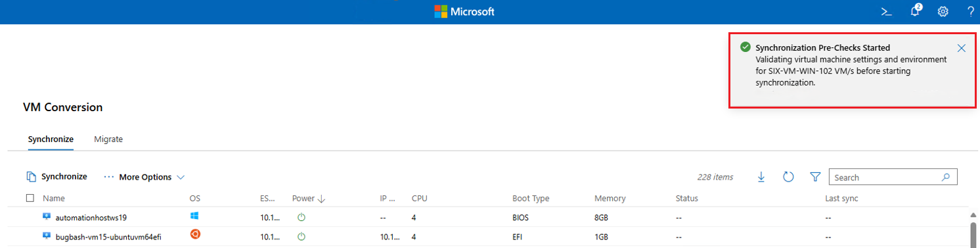The width and height of the screenshot is (980, 248).
Task: Open the filter funnel icon
Action: (x=815, y=177)
